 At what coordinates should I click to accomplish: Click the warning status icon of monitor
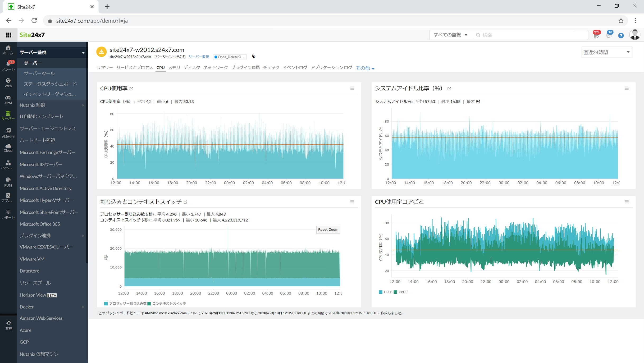tap(101, 52)
